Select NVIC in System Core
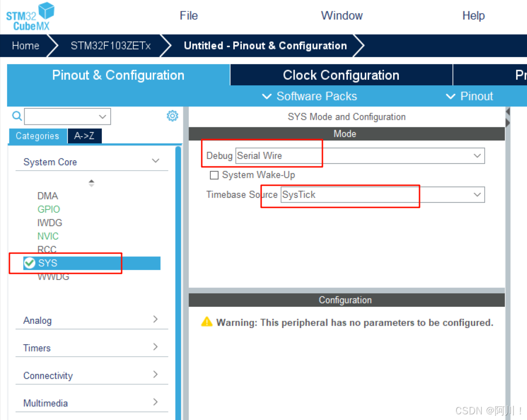The image size is (527, 420). pyautogui.click(x=48, y=236)
